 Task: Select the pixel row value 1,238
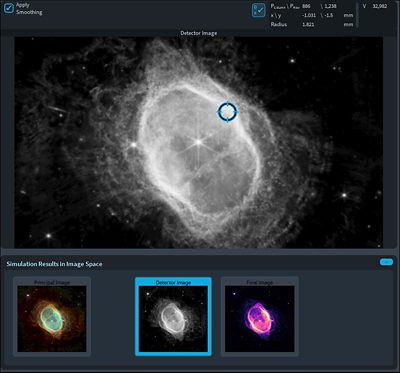tap(330, 6)
